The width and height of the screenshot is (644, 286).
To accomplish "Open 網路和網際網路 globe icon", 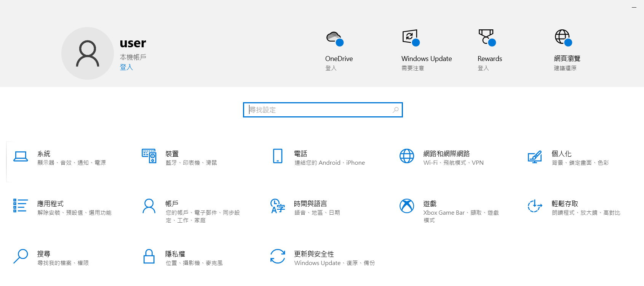I will point(406,156).
